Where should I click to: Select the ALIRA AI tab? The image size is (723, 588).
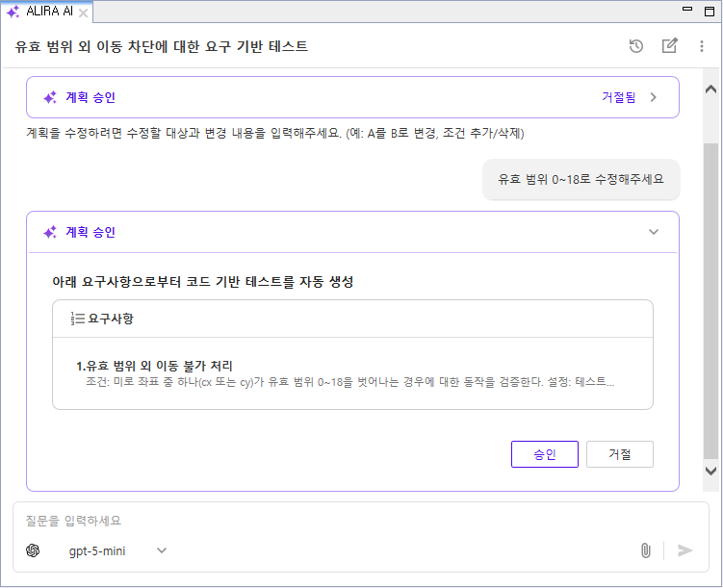click(x=48, y=11)
